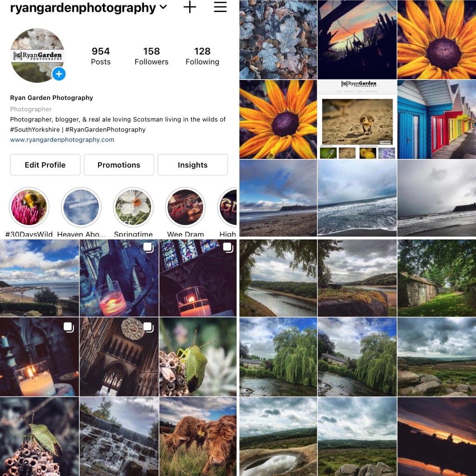
Task: View the 158 Followers list
Action: click(152, 56)
